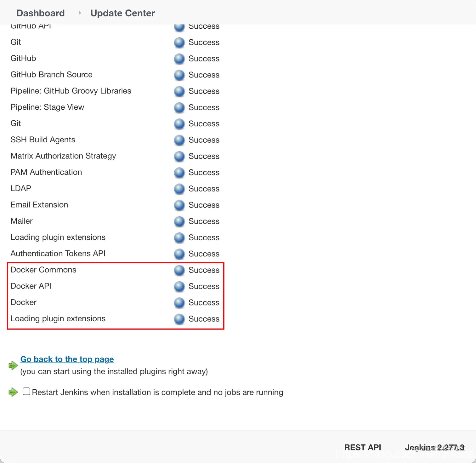Select the Mailer plugin name
476x463 pixels.
coord(21,221)
